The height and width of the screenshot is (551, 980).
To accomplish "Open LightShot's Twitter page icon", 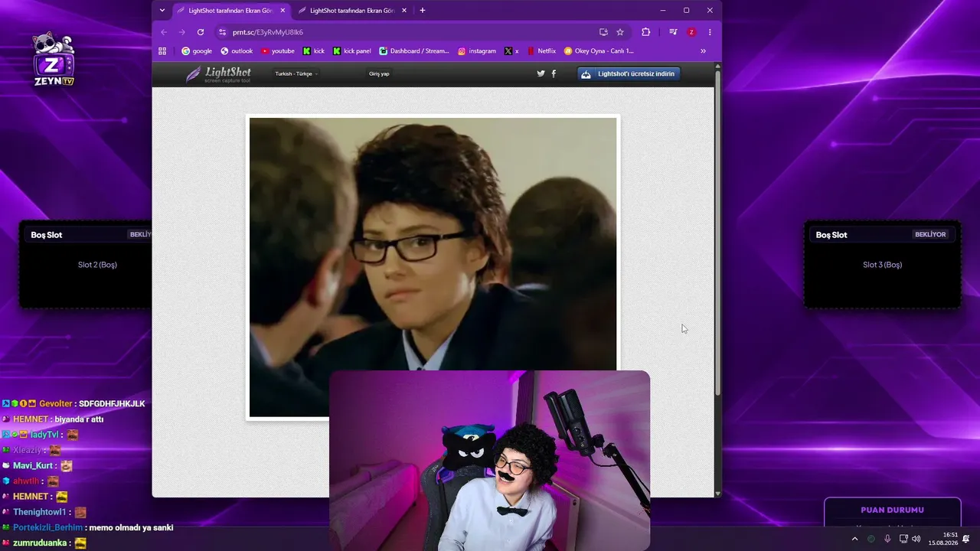I will pyautogui.click(x=541, y=73).
